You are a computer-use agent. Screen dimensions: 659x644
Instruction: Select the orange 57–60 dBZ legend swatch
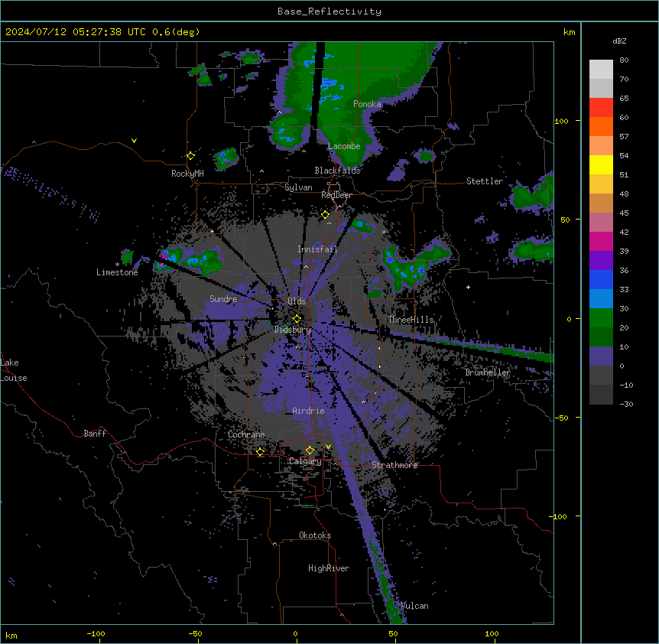coord(601,126)
